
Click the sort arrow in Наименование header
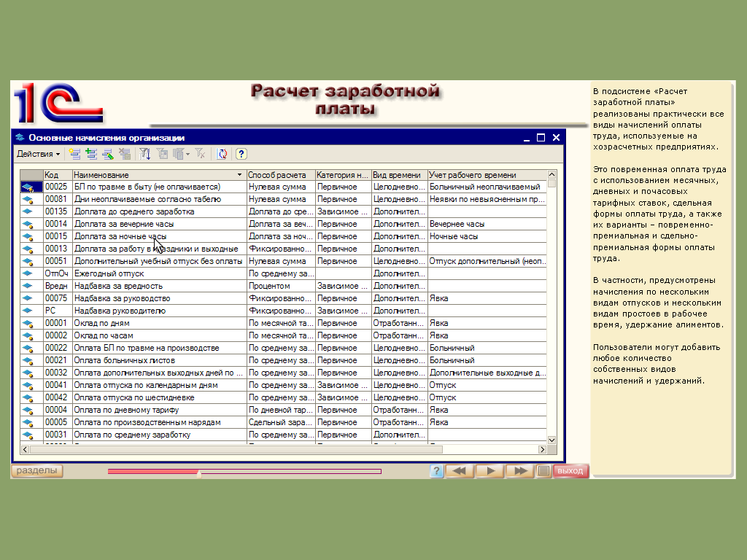pyautogui.click(x=239, y=175)
